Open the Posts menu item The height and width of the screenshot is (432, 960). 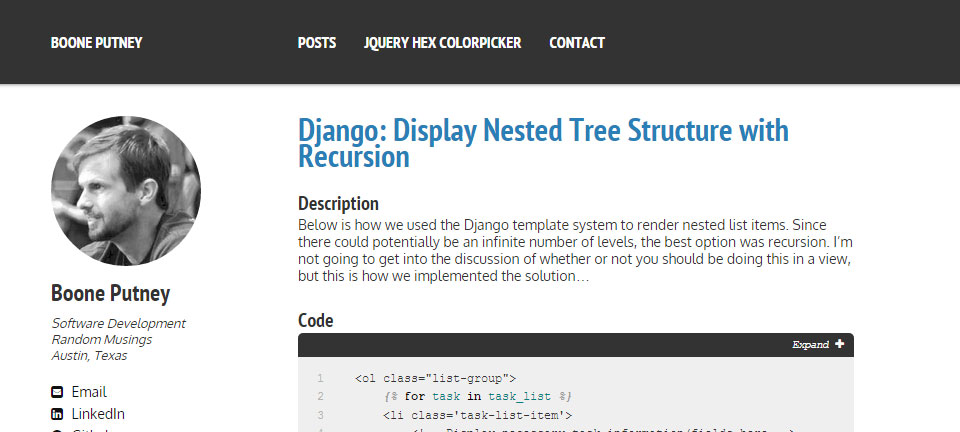[317, 43]
